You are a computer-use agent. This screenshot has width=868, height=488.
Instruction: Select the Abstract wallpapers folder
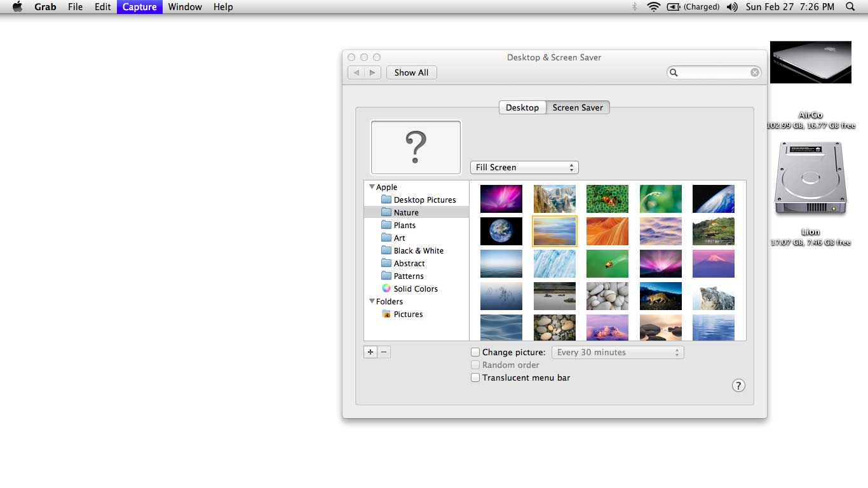click(409, 263)
